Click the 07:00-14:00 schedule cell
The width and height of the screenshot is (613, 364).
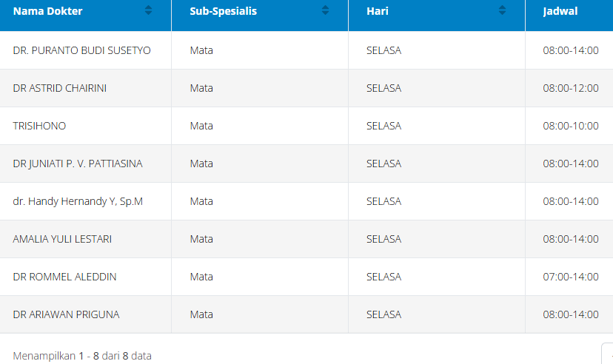click(570, 277)
